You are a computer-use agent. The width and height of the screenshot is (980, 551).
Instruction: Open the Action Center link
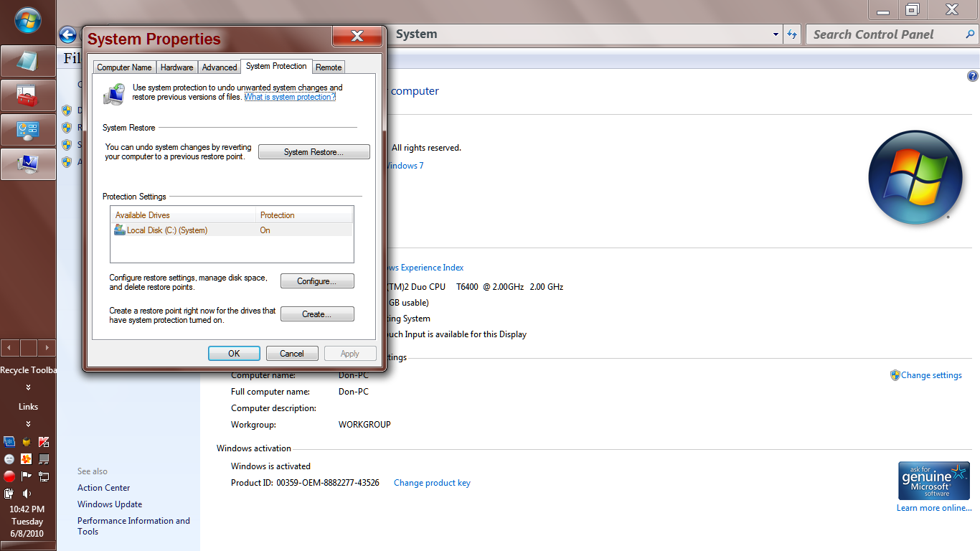coord(104,487)
